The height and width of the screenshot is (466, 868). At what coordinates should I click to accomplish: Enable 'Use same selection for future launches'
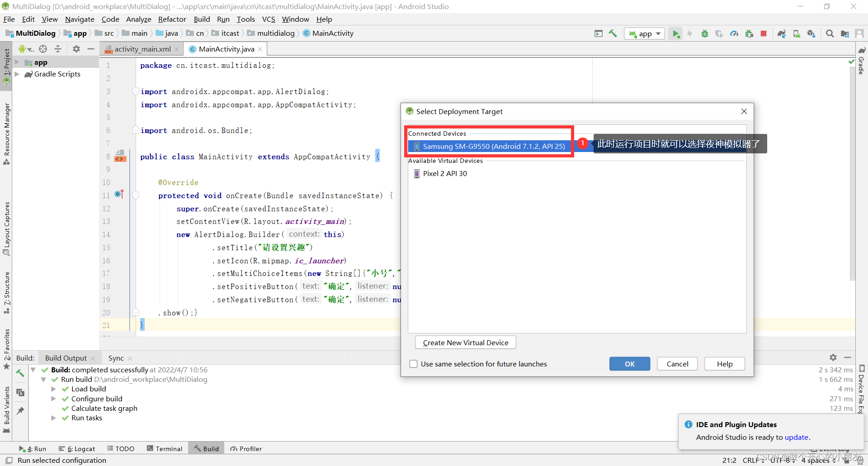click(413, 364)
